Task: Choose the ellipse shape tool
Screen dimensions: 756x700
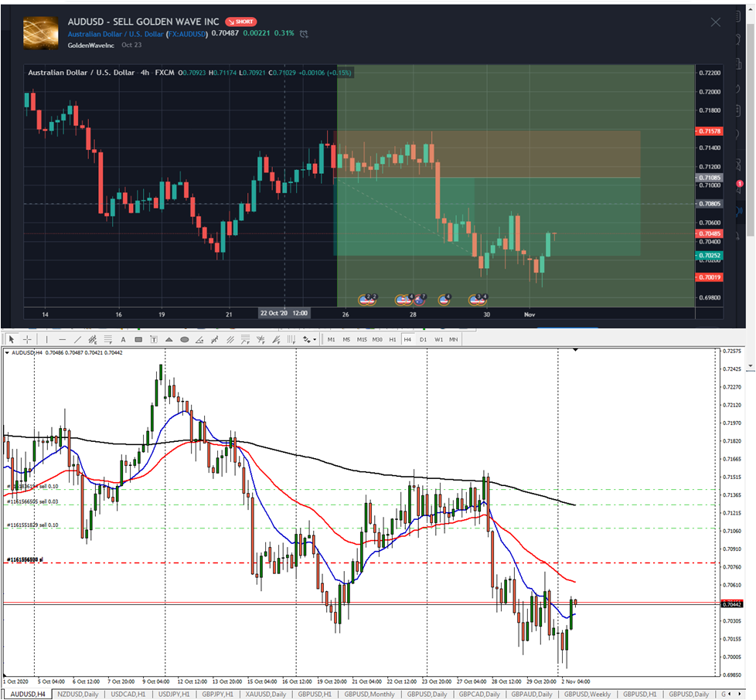Action: (184, 339)
